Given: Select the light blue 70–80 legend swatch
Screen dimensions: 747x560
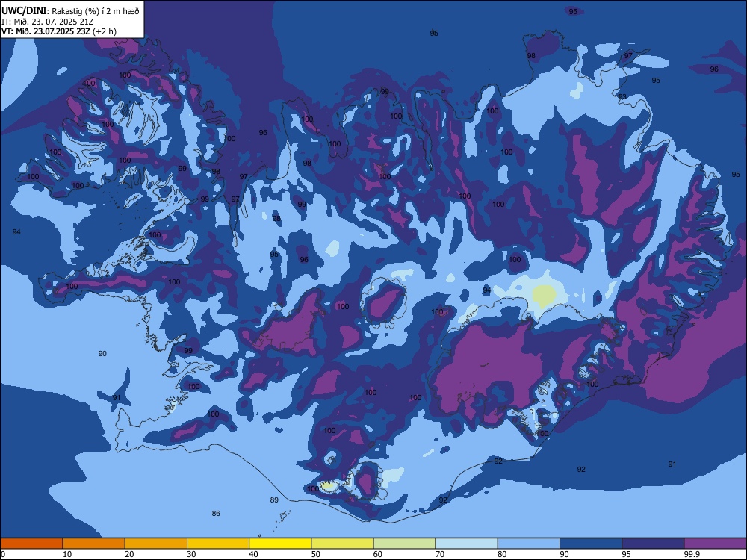Looking at the screenshot, I should (x=466, y=544).
